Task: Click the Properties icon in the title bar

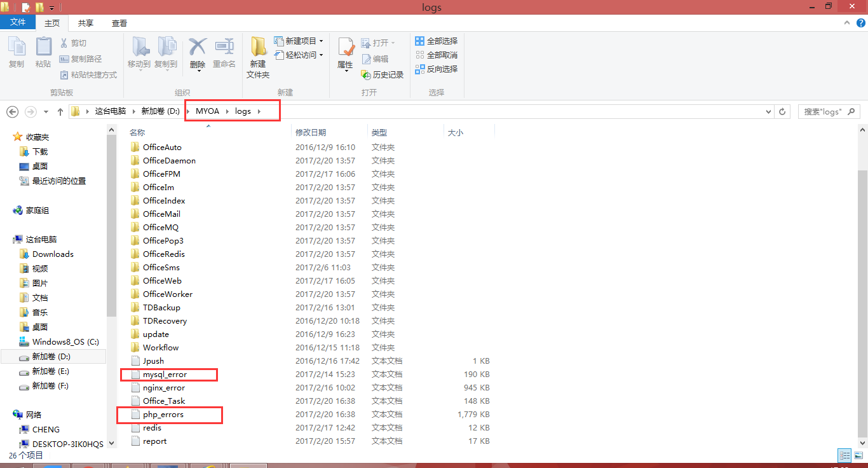Action: [x=26, y=8]
